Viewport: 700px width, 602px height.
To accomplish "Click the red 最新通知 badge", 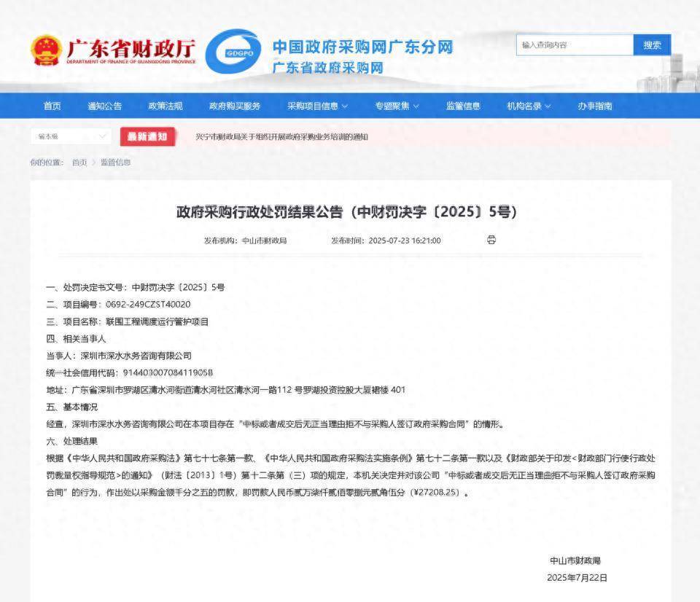I will (147, 136).
